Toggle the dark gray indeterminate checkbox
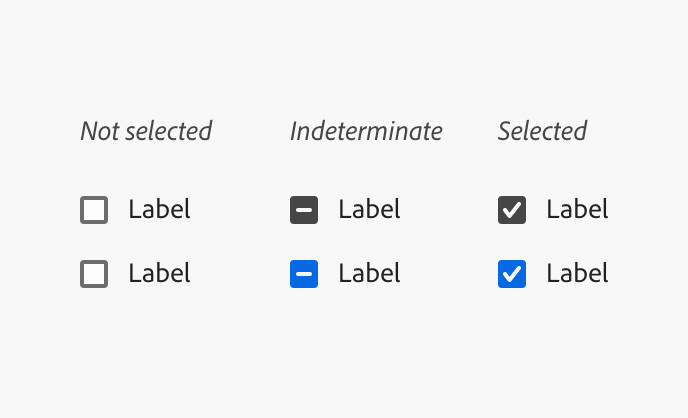 [x=304, y=210]
